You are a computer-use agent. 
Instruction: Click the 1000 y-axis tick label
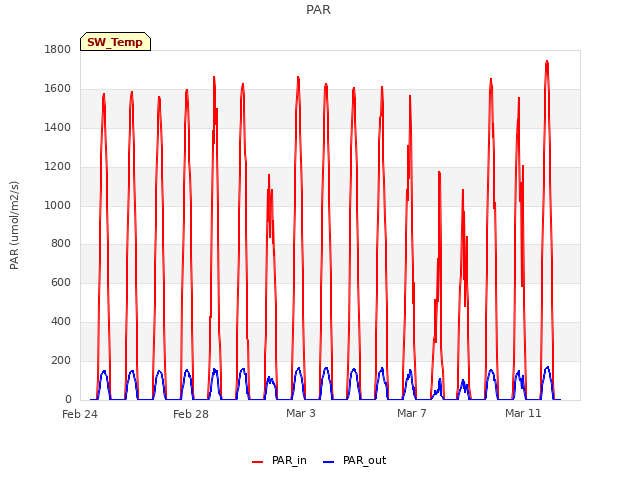pos(58,205)
